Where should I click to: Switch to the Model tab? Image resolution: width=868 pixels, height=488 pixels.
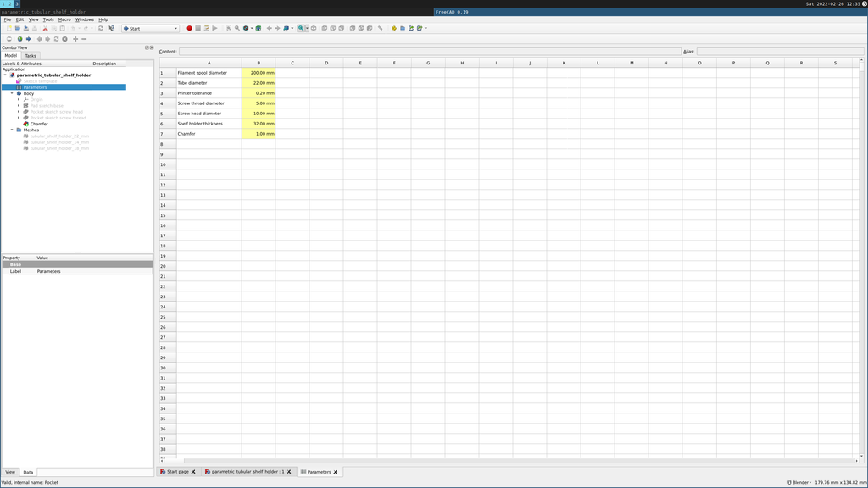click(11, 55)
